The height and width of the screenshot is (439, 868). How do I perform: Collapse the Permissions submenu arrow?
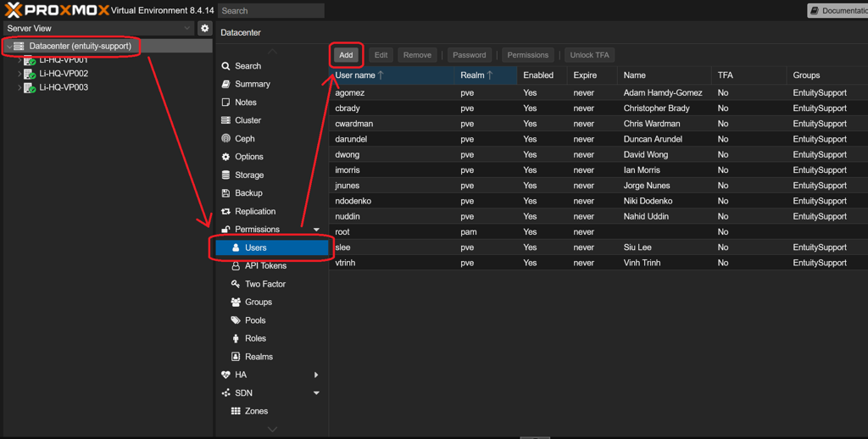click(316, 230)
